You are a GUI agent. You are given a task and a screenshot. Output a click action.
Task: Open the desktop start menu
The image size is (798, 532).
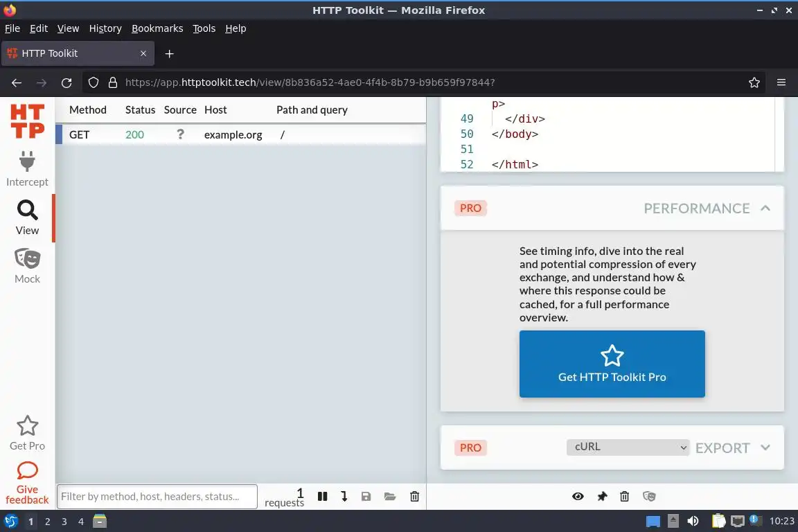coord(10,522)
